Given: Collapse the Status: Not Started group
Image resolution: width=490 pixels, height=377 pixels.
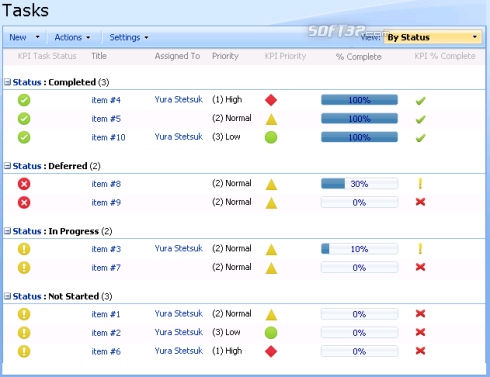Looking at the screenshot, I should 7,296.
